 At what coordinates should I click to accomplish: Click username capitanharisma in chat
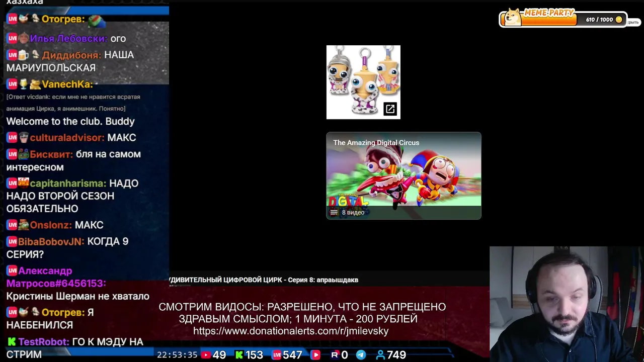coord(68,184)
